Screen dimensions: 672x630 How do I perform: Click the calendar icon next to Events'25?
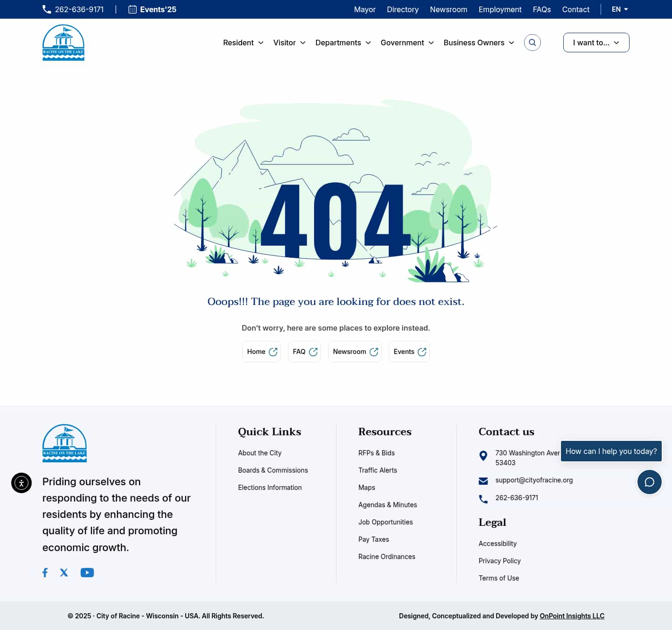coord(132,9)
